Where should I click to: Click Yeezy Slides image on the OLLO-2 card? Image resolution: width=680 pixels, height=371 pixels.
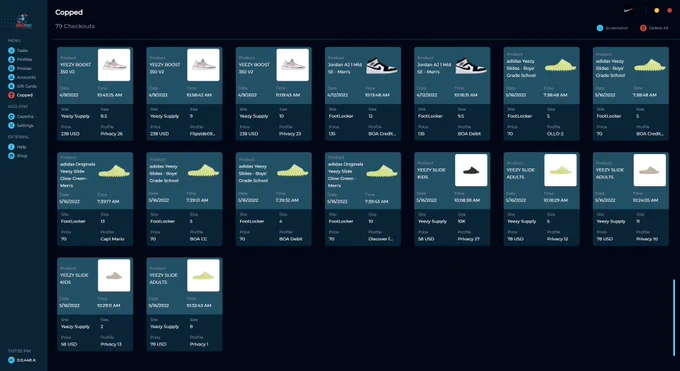point(560,66)
